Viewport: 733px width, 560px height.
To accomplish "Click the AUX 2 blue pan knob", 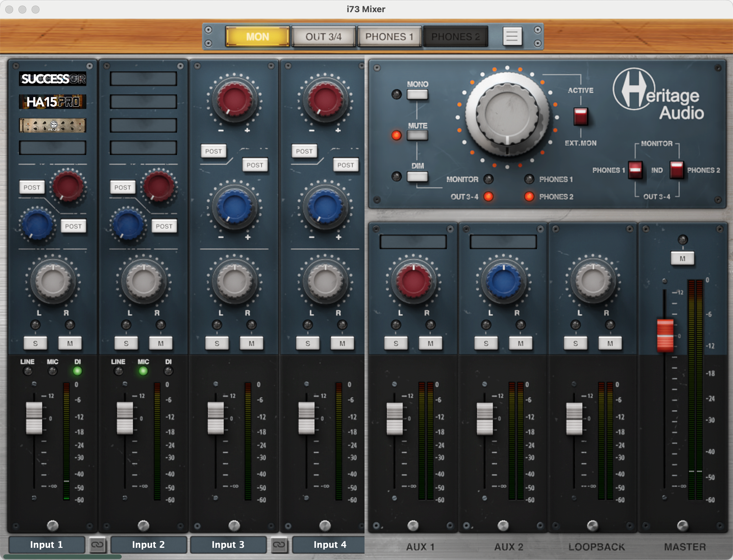I will tap(503, 282).
